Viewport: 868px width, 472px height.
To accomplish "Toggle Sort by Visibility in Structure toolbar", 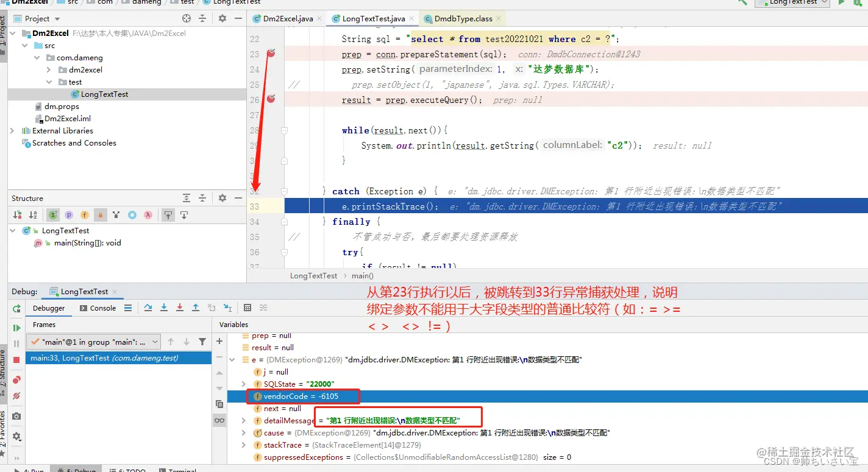I will point(18,215).
